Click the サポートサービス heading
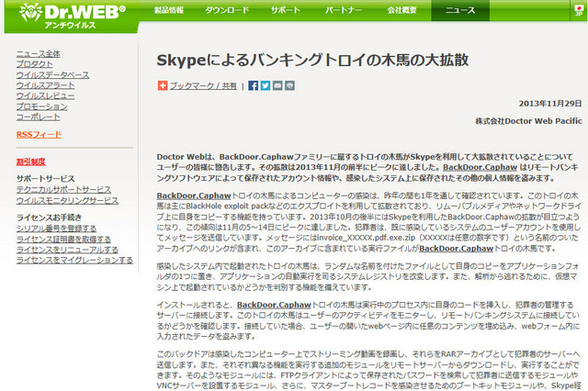588x391 pixels. point(45,179)
